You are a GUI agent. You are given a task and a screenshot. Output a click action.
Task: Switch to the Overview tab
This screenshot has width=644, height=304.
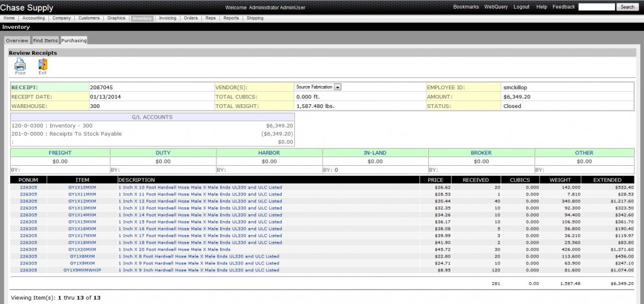[x=17, y=41]
